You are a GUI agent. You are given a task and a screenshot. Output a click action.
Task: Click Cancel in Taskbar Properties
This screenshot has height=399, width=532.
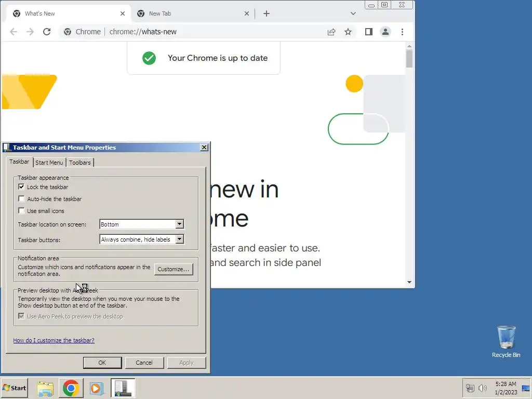point(144,363)
